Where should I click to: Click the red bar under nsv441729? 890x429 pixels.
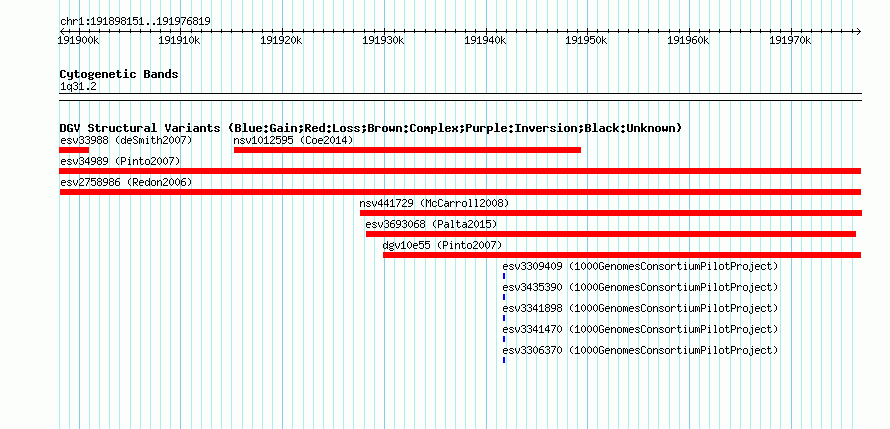point(611,213)
